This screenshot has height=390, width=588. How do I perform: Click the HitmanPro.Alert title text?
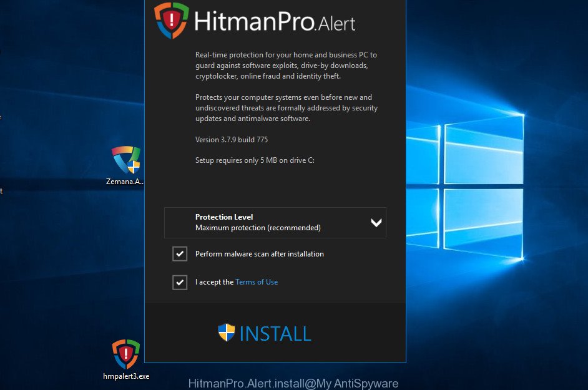point(275,21)
